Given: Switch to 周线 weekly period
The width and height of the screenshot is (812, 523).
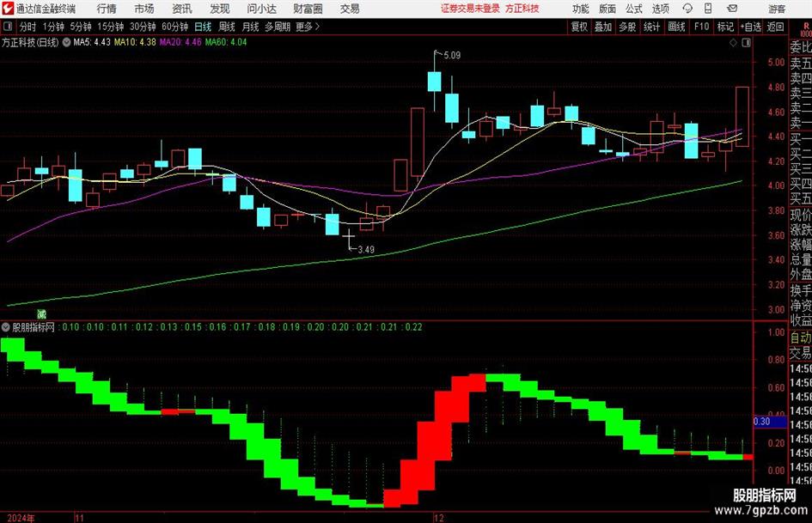Looking at the screenshot, I should [227, 27].
